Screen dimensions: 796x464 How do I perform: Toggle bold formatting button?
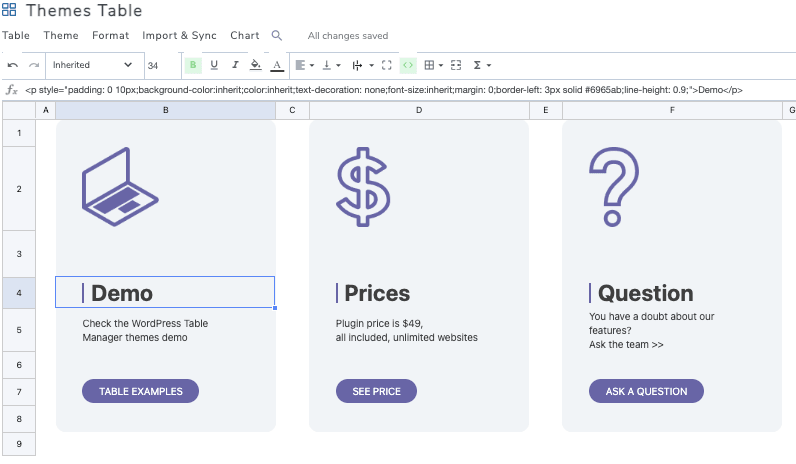193,65
